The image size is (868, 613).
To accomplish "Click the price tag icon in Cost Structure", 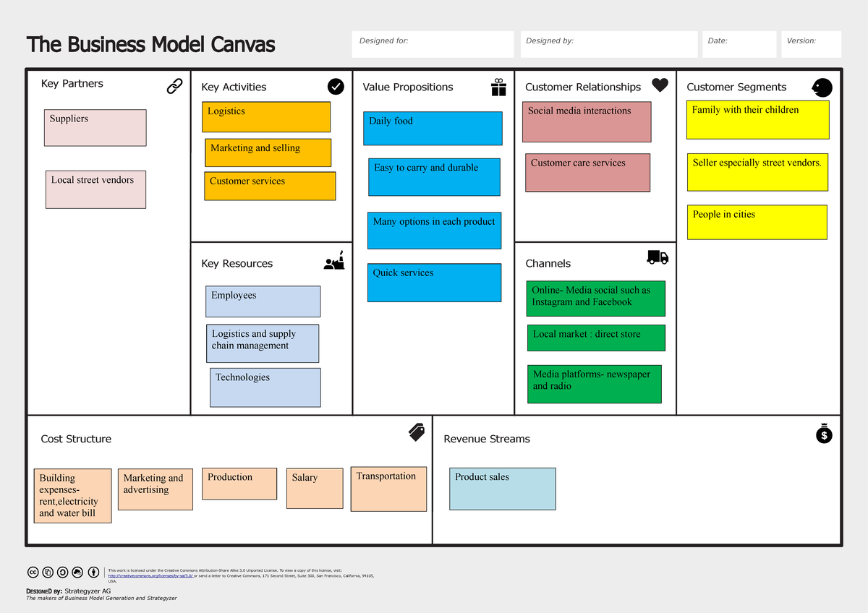I will pos(417,432).
